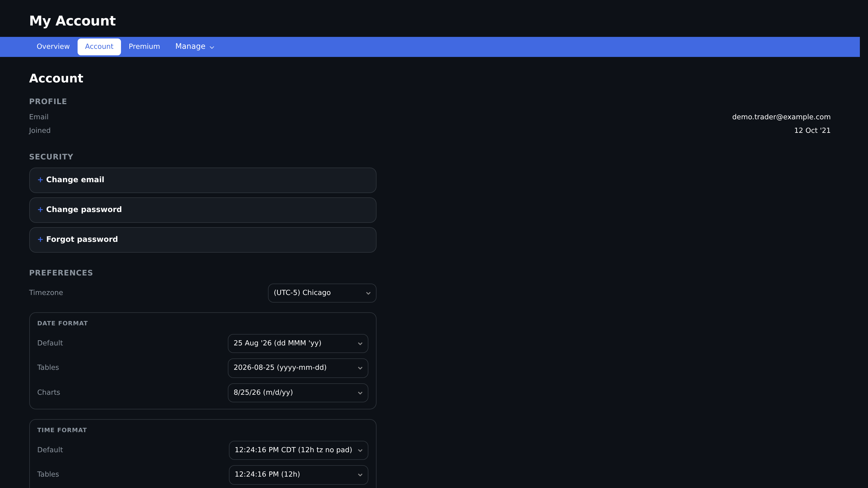Switch to the Premium tab
The image size is (868, 488).
pyautogui.click(x=144, y=46)
